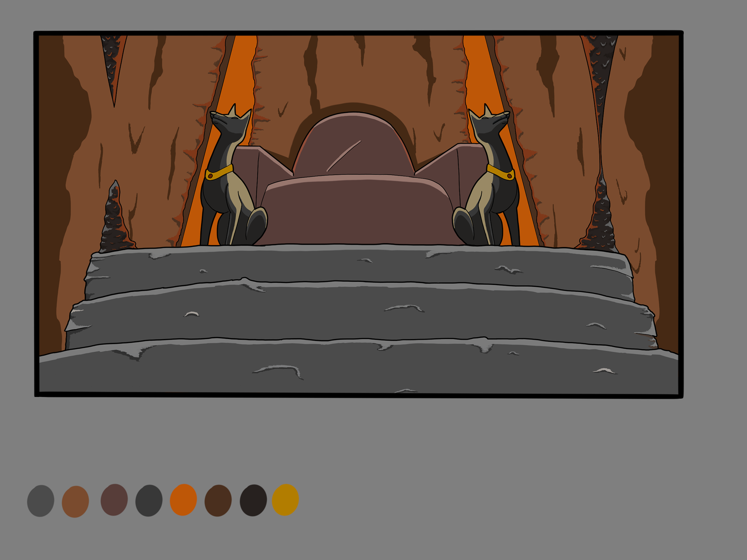Screen dimensions: 747x560
Task: Select the light brown palette swatch
Action: tap(75, 501)
